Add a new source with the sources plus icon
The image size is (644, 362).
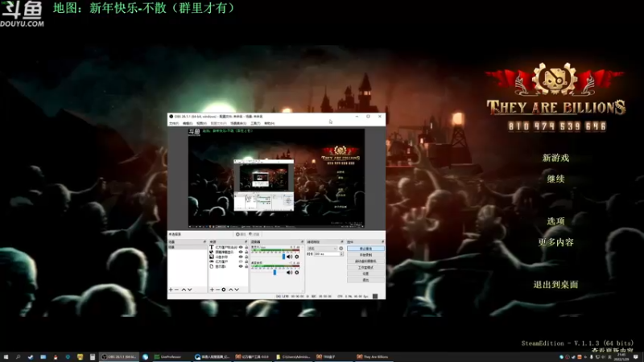[x=212, y=290]
